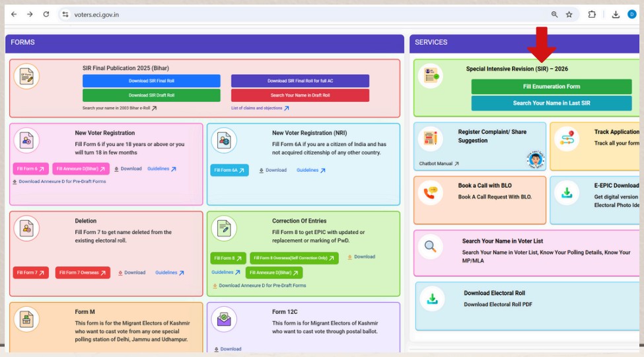Click the browser reload icon
The height and width of the screenshot is (357, 644).
(46, 14)
